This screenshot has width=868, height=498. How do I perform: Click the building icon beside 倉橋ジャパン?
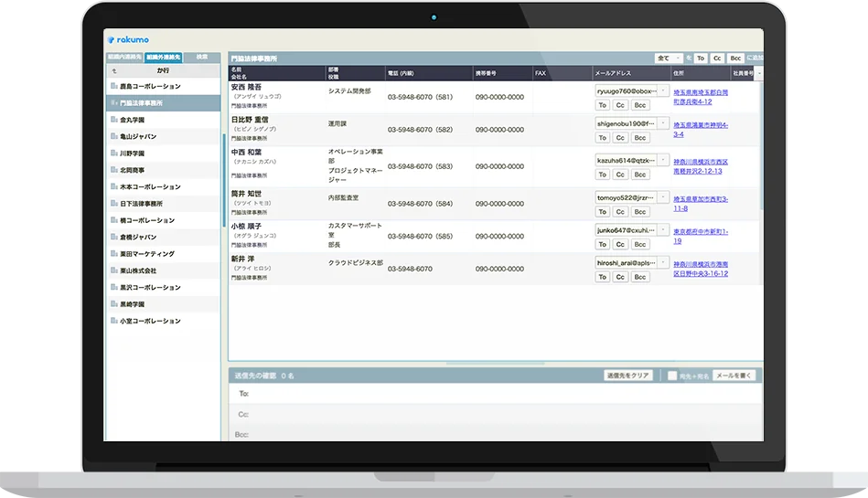(113, 237)
